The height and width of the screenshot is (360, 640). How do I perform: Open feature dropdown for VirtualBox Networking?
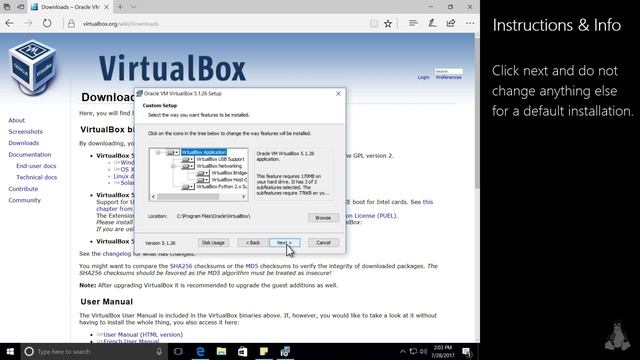pos(187,166)
